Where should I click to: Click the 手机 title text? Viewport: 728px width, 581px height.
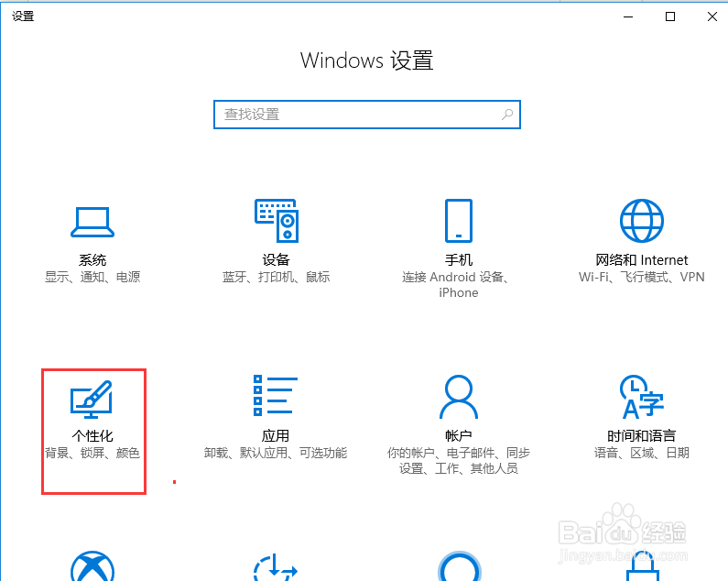(x=459, y=260)
